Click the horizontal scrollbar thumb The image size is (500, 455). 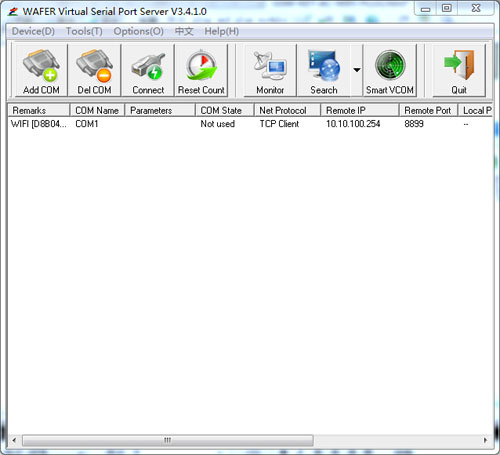(168, 440)
